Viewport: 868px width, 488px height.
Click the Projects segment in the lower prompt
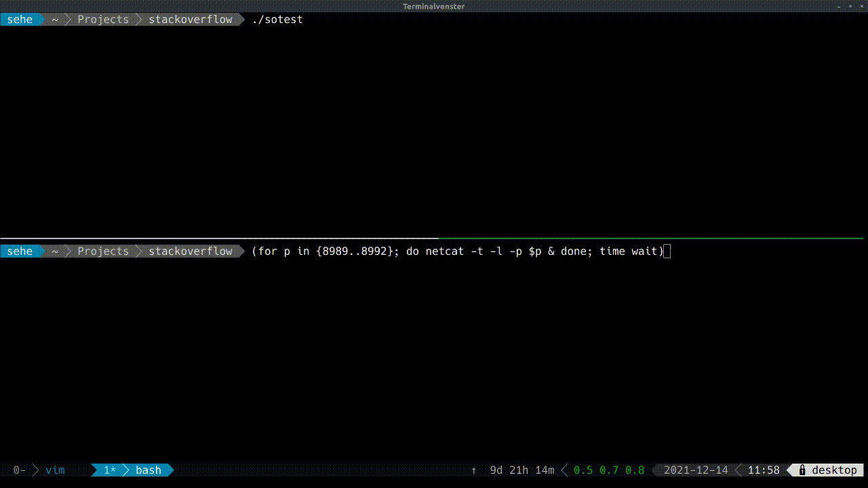pyautogui.click(x=102, y=251)
